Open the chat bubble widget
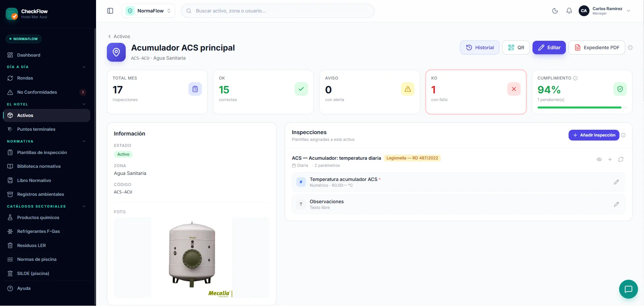 pyautogui.click(x=628, y=289)
